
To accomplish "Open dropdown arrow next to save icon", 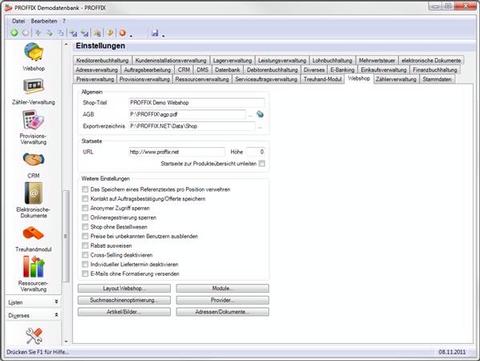I will pyautogui.click(x=163, y=35).
